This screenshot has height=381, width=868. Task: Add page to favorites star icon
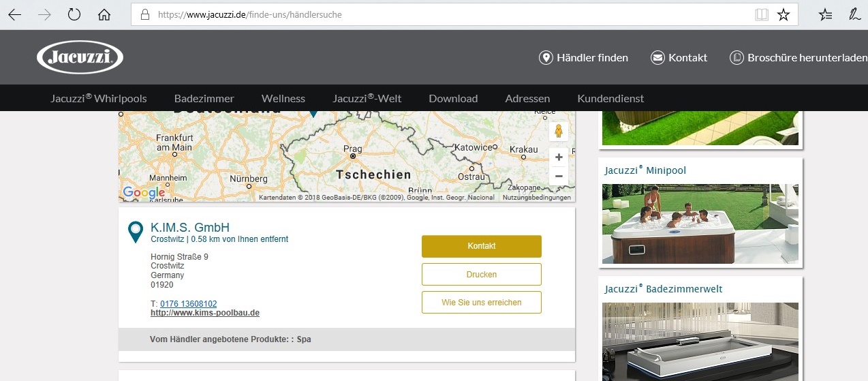click(784, 14)
